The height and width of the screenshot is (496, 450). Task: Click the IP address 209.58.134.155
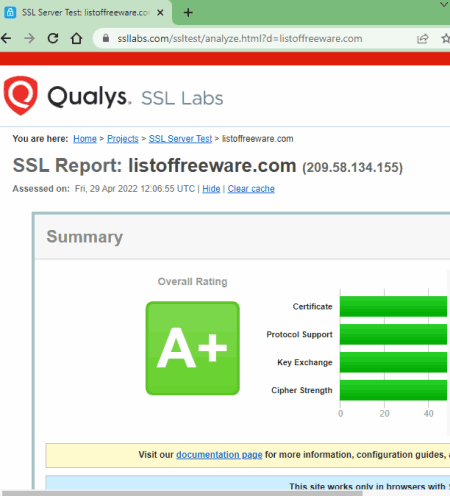[x=353, y=167]
